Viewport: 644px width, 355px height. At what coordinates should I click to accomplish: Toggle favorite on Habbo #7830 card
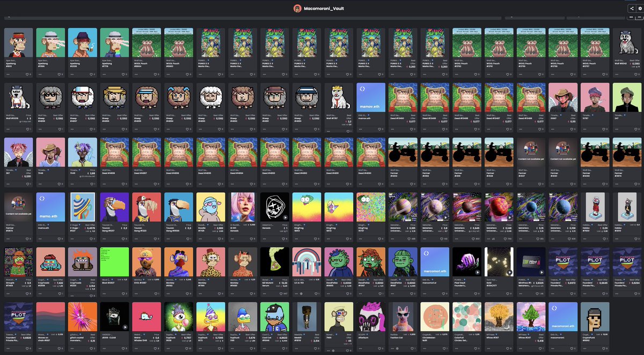click(604, 238)
